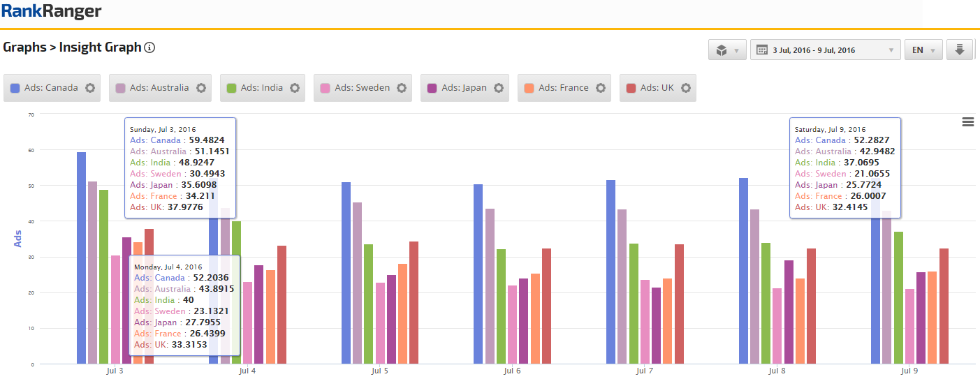This screenshot has height=379, width=980.
Task: Open settings gear for Ads: Canada
Action: click(89, 88)
